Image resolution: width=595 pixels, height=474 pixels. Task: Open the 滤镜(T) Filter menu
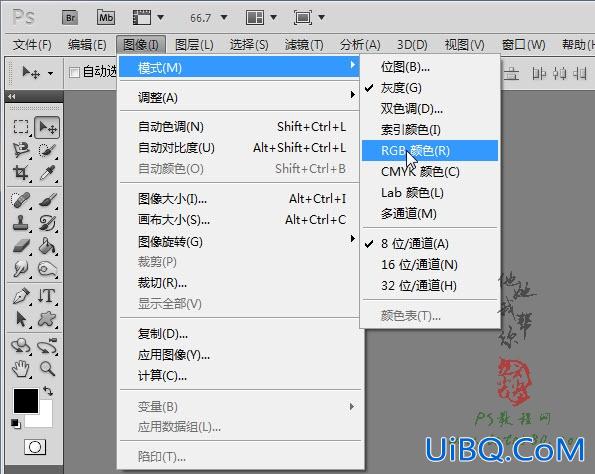point(304,45)
